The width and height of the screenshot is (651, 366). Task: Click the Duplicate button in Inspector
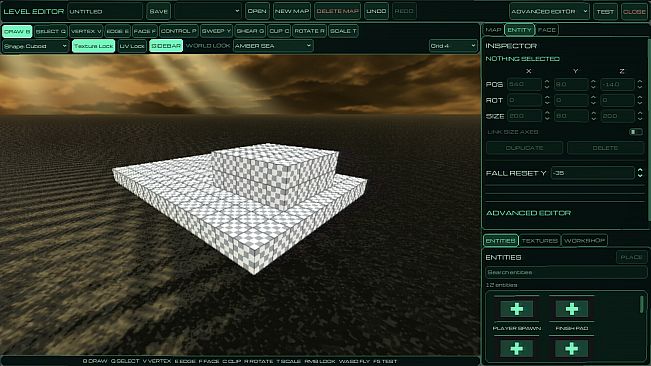pos(524,148)
